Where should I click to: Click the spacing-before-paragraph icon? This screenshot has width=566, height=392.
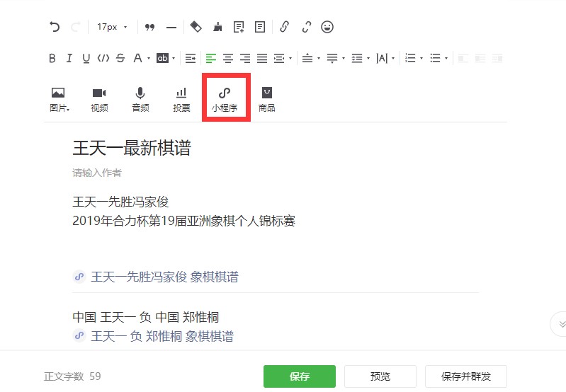tap(307, 58)
